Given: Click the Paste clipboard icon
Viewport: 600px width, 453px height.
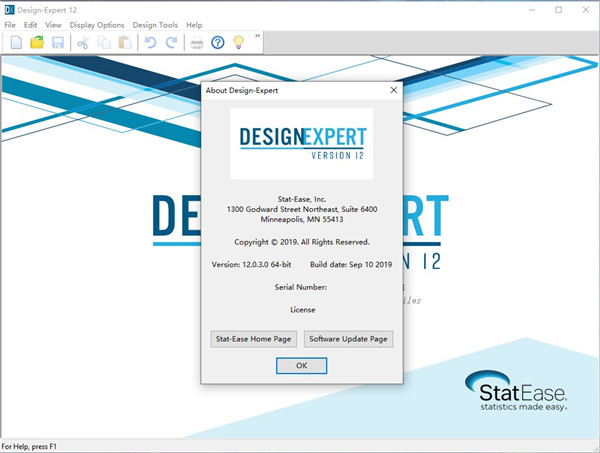Looking at the screenshot, I should click(125, 42).
